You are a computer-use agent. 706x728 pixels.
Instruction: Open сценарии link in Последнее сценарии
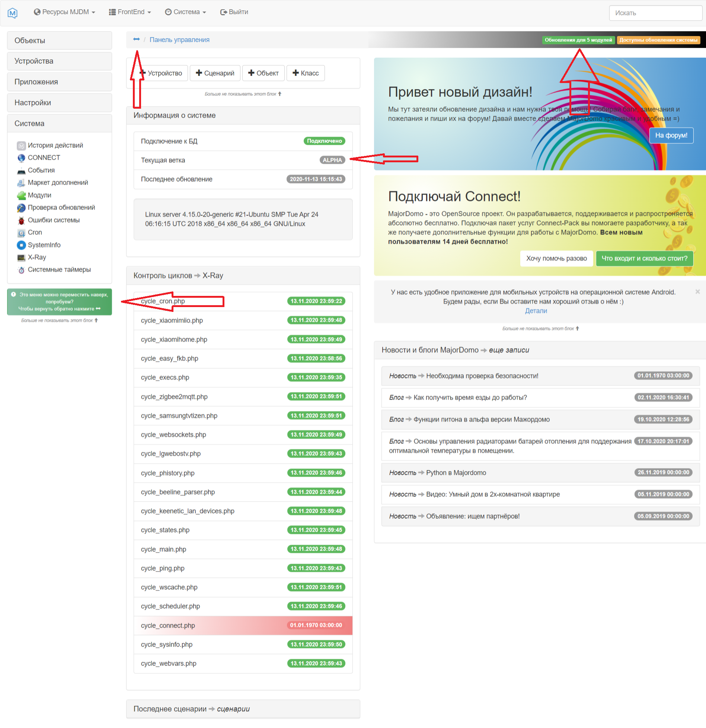pyautogui.click(x=233, y=709)
